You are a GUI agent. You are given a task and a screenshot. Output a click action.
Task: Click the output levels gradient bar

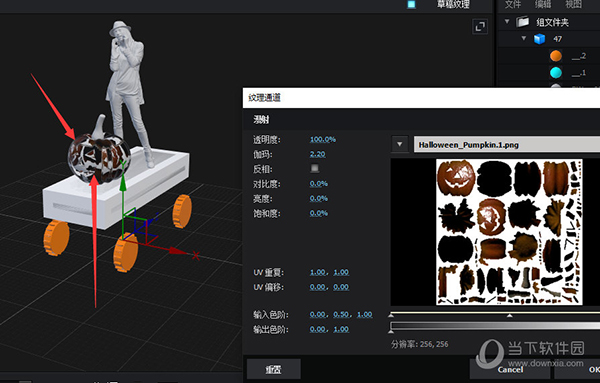[495, 326]
